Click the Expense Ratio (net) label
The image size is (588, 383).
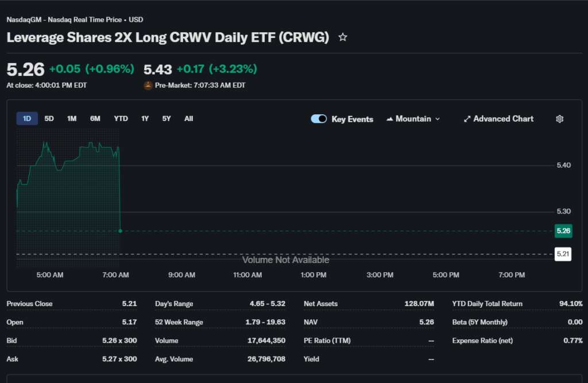click(x=483, y=341)
